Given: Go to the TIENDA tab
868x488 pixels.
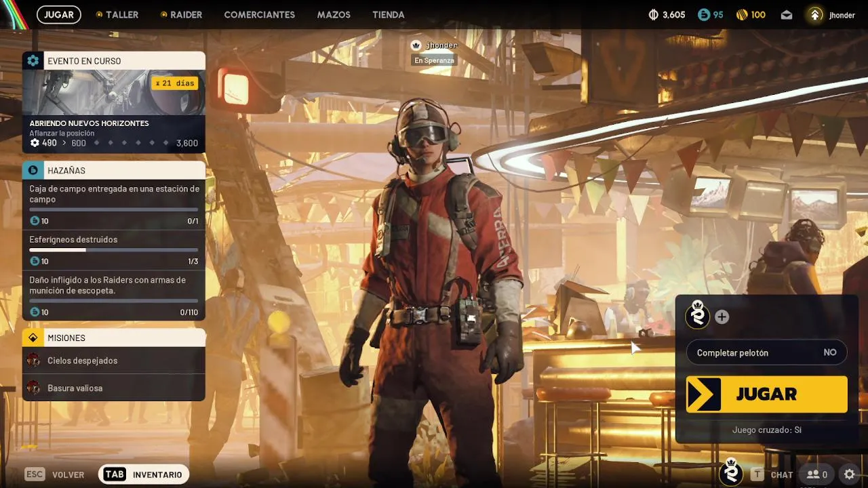Looking at the screenshot, I should pos(389,14).
